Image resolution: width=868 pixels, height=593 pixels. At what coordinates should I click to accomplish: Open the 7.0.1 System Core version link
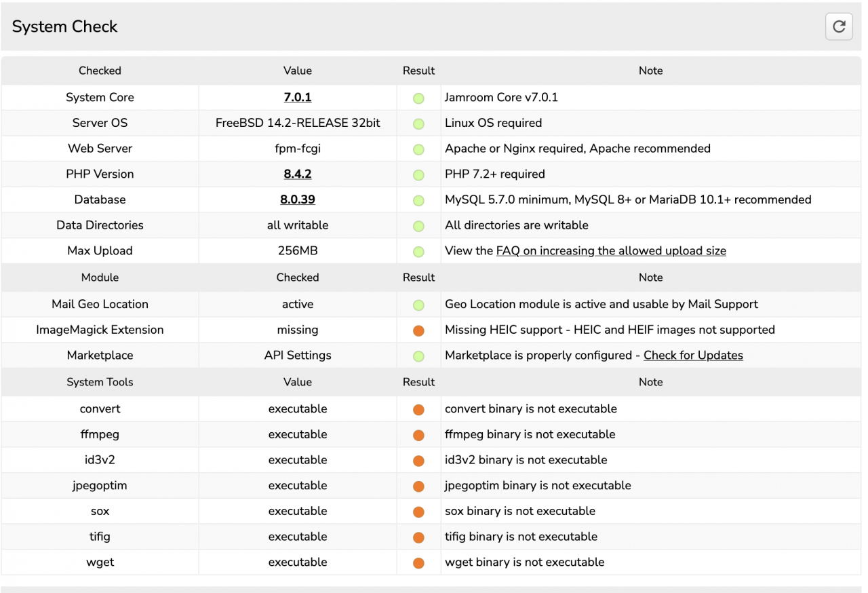pos(297,97)
